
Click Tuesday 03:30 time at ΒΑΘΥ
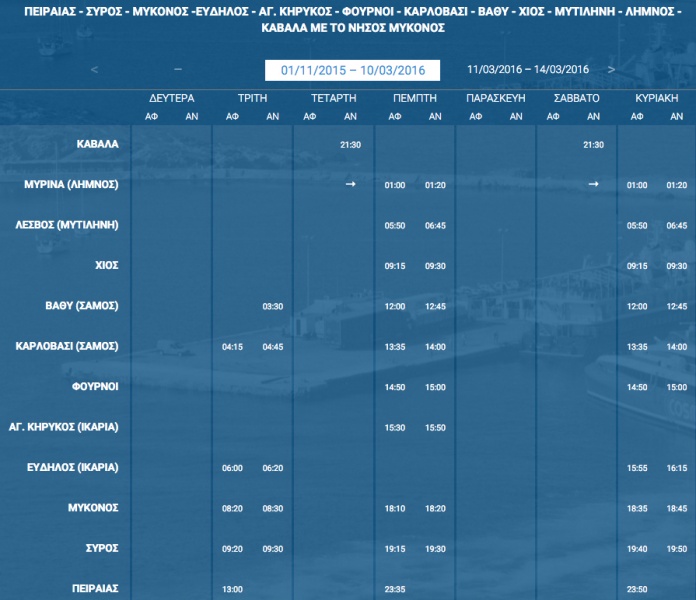coord(273,306)
